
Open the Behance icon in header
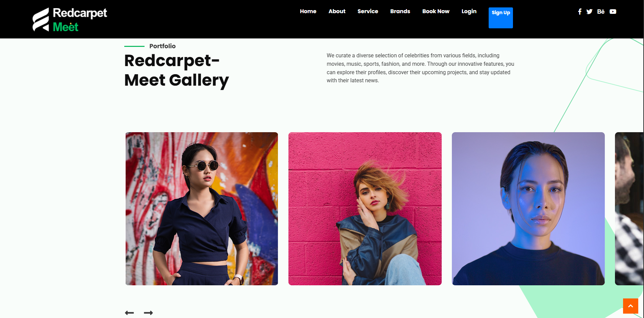(x=601, y=11)
